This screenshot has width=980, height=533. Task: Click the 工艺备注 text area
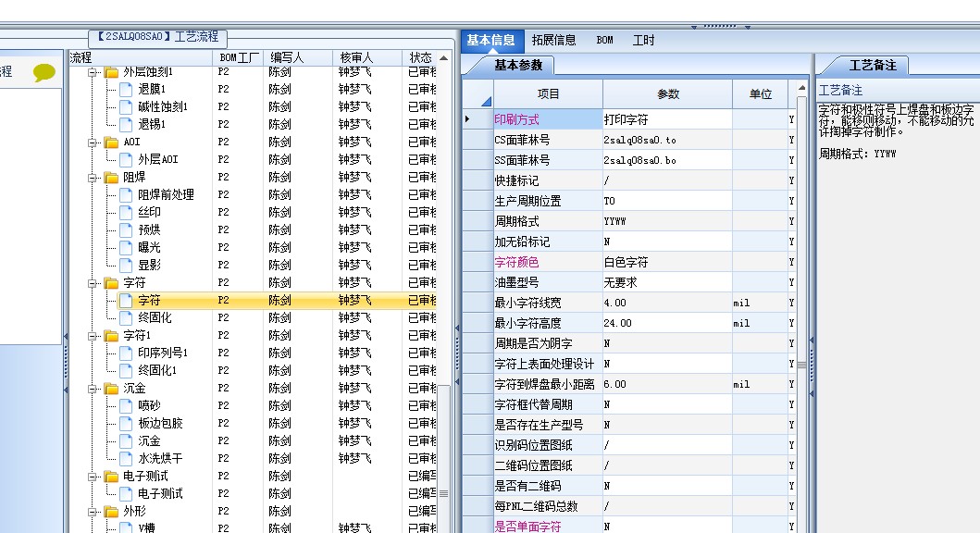[899, 318]
